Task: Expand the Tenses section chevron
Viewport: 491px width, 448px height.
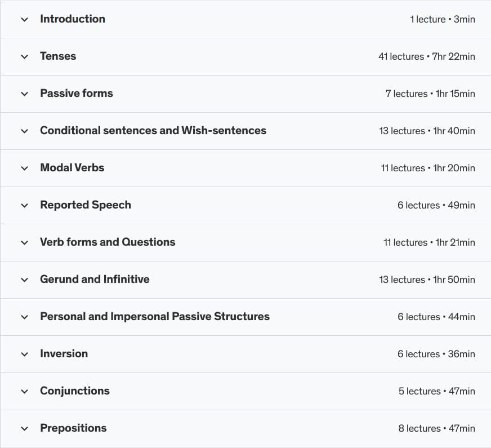Action: tap(24, 57)
